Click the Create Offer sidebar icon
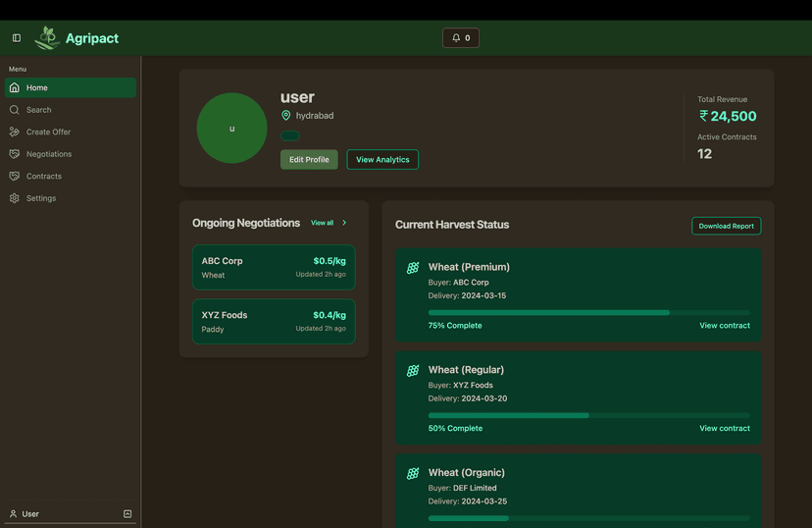Viewport: 812px width, 528px height. [x=15, y=132]
